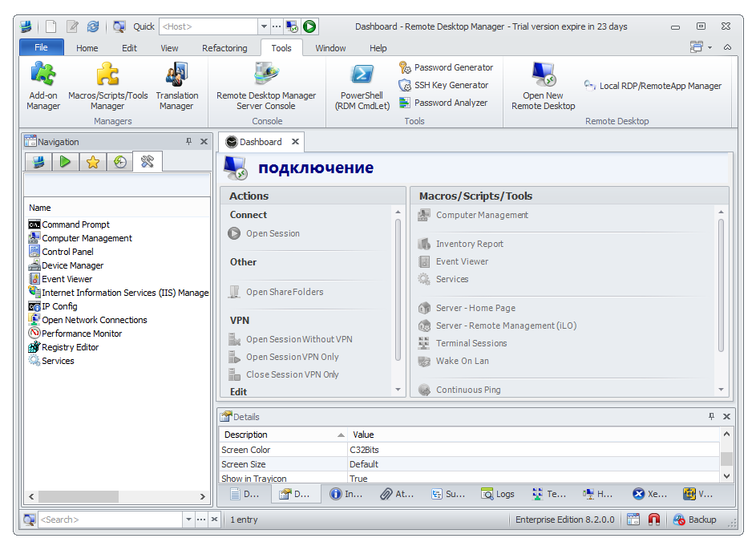Click the edit entry pencil icon in quick toolbar
Screen dimensions: 756x550
[72, 26]
